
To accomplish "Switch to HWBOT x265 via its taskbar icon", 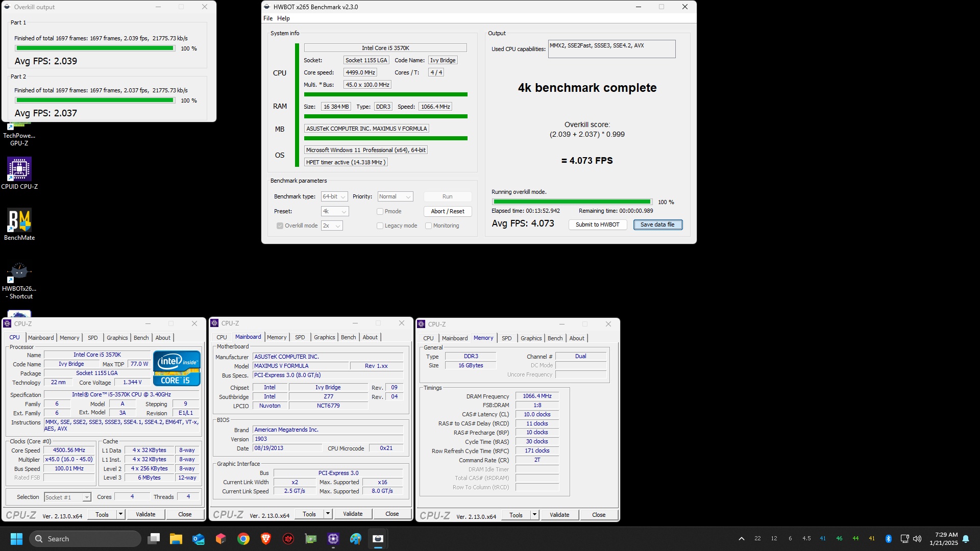I will [x=378, y=539].
